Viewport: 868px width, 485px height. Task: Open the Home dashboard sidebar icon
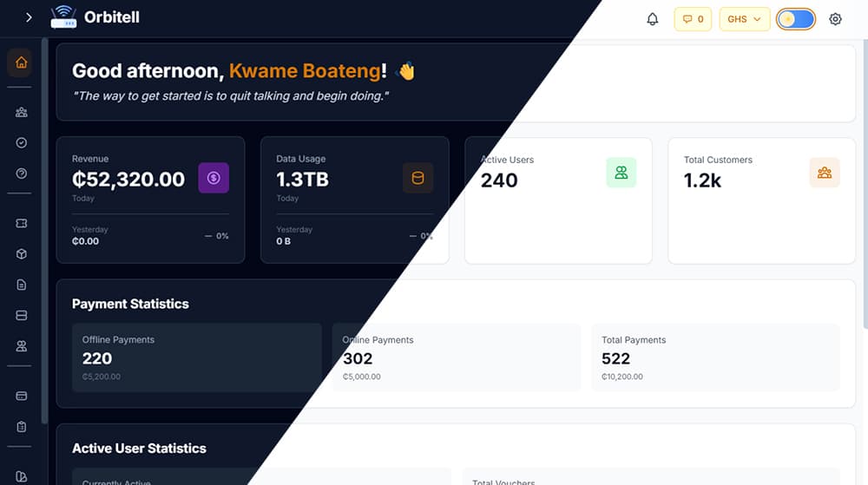21,62
